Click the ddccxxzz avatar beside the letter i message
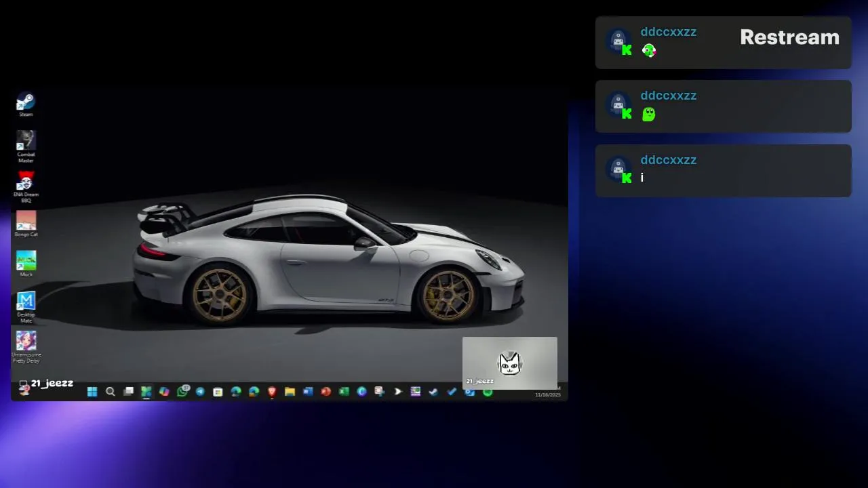The image size is (868, 488). (618, 169)
